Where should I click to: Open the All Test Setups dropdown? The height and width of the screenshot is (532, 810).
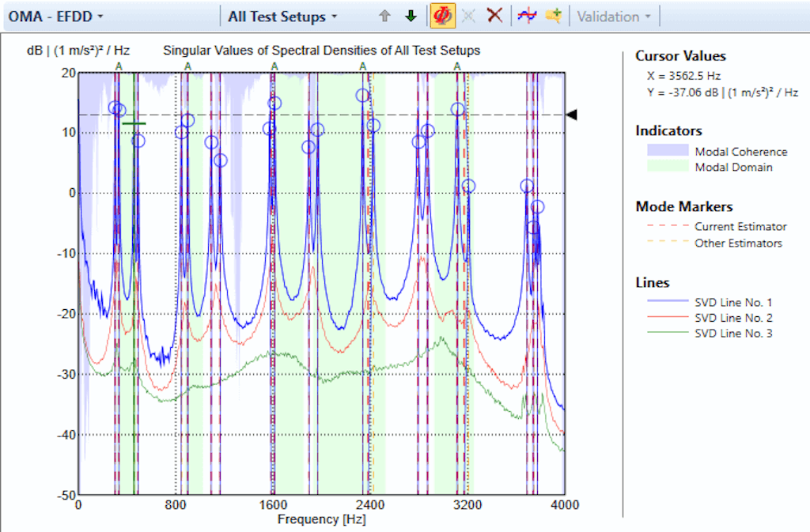click(282, 17)
